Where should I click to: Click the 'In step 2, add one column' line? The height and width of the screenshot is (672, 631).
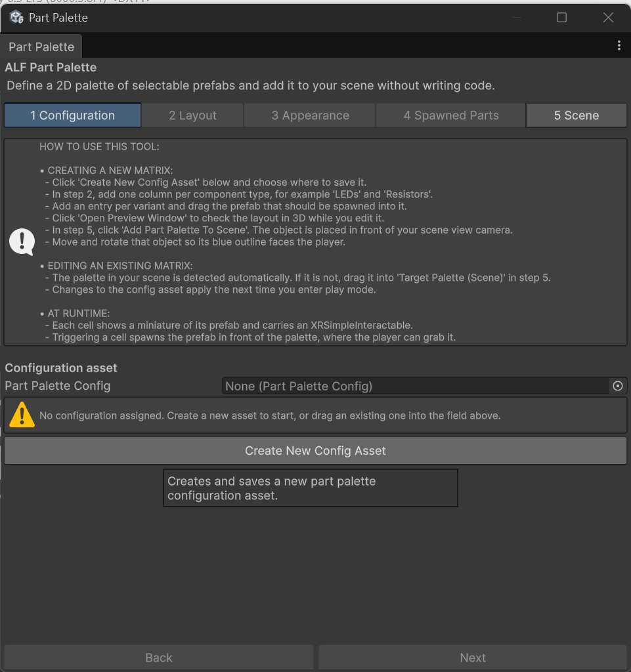(239, 194)
